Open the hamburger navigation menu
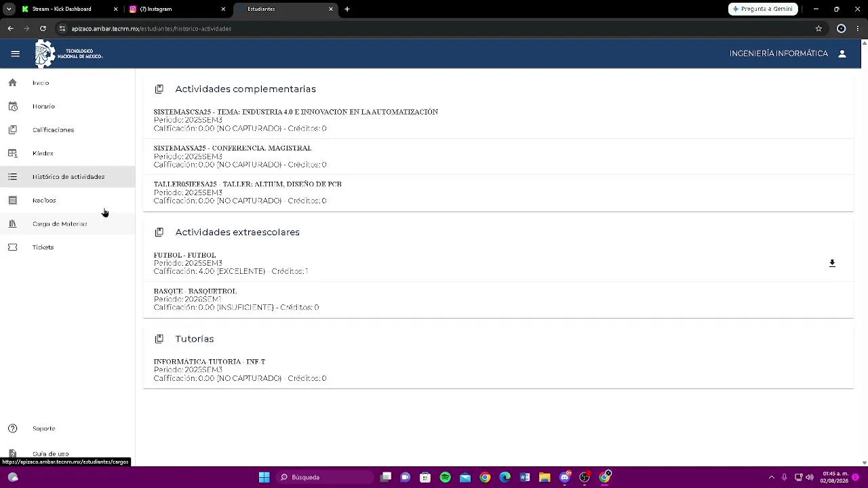Screen dimensions: 868x488 coord(15,54)
